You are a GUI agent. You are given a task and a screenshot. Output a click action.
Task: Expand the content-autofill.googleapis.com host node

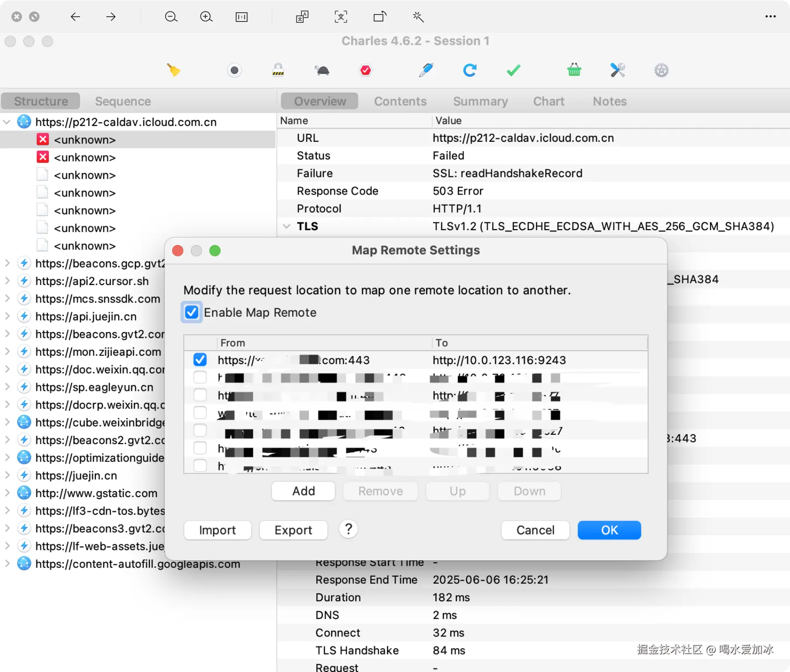click(7, 564)
